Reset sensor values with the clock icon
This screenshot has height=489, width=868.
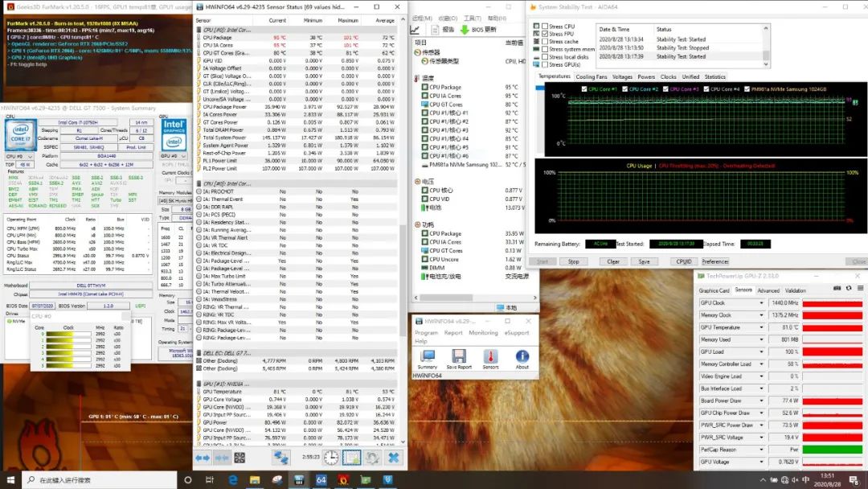(x=331, y=457)
